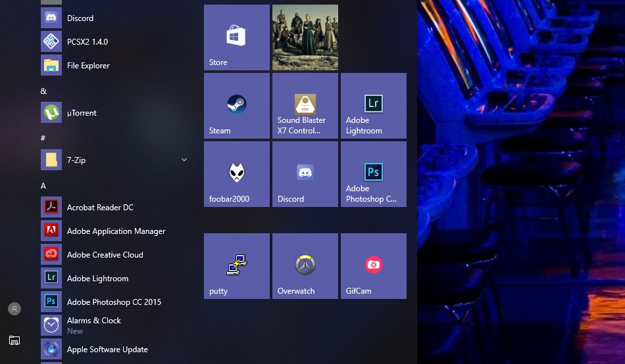625x364 pixels.
Task: Open the Store tile
Action: click(237, 37)
